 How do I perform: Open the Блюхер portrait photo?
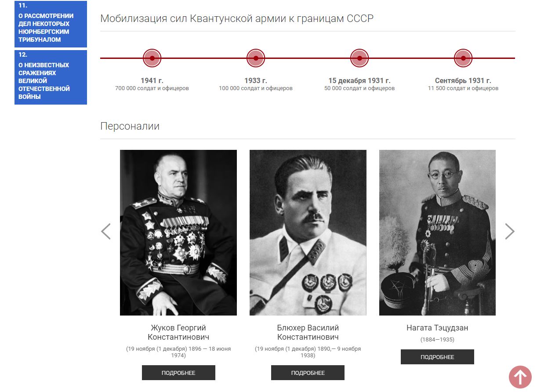click(x=308, y=232)
